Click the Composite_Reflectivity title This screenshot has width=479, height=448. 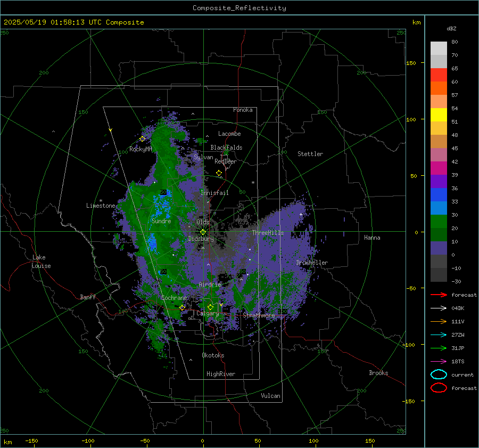(240, 8)
